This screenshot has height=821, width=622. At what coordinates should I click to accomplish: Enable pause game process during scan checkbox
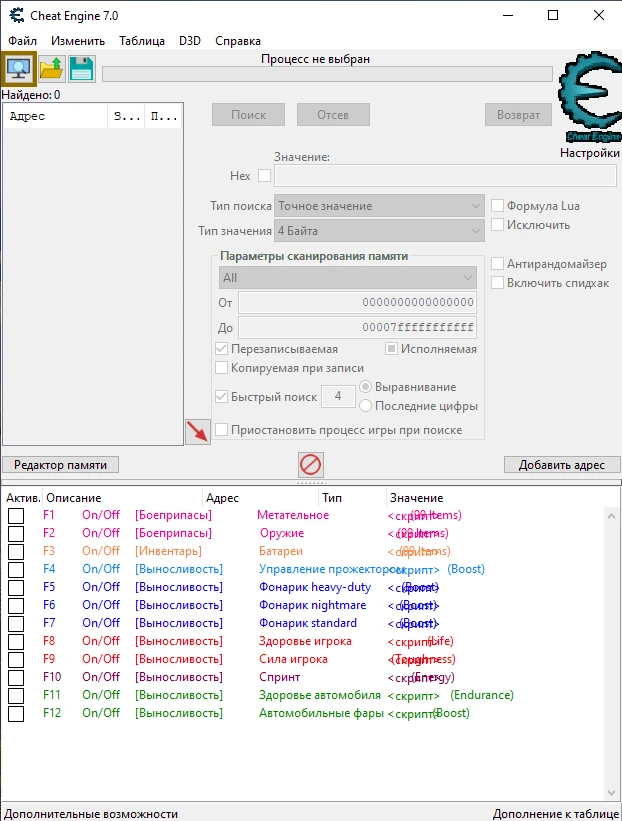pos(221,430)
